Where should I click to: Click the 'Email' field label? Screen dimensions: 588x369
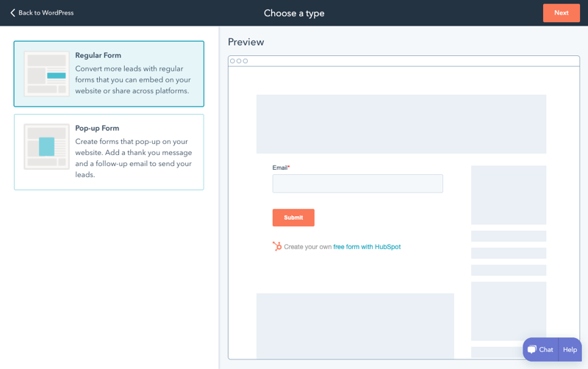click(281, 168)
